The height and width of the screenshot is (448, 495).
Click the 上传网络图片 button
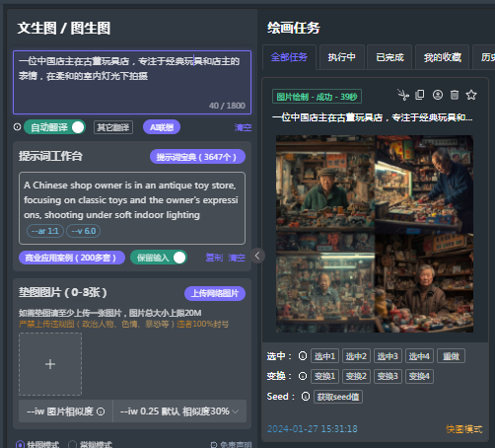215,293
